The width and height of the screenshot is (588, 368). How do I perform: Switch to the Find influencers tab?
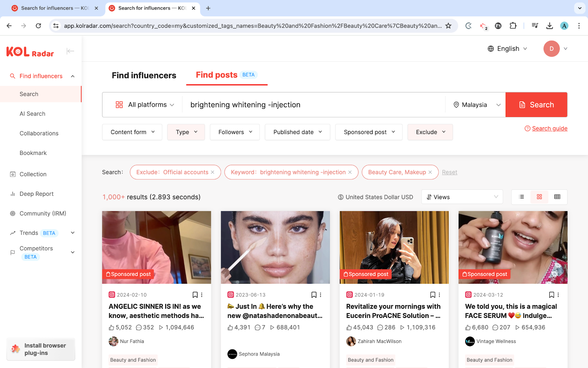(x=144, y=75)
